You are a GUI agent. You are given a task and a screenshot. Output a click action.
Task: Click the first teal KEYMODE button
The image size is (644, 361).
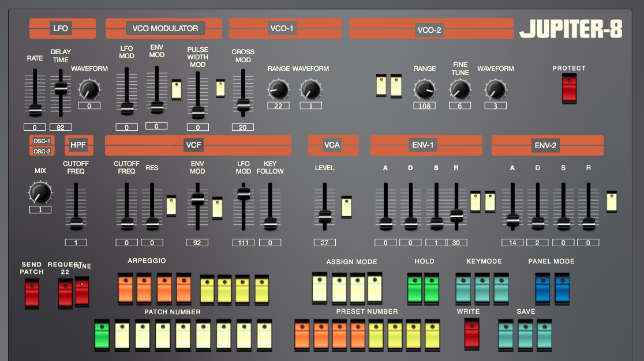click(x=463, y=289)
